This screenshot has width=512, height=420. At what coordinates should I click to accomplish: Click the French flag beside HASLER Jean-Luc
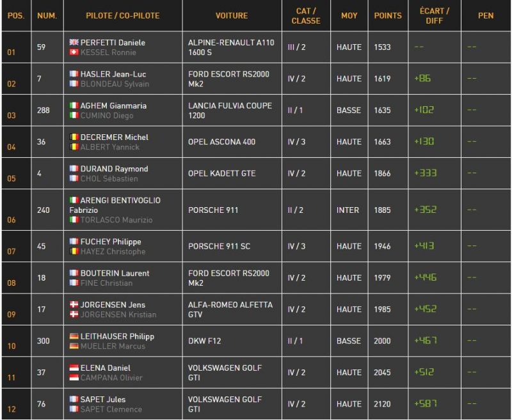[74, 74]
